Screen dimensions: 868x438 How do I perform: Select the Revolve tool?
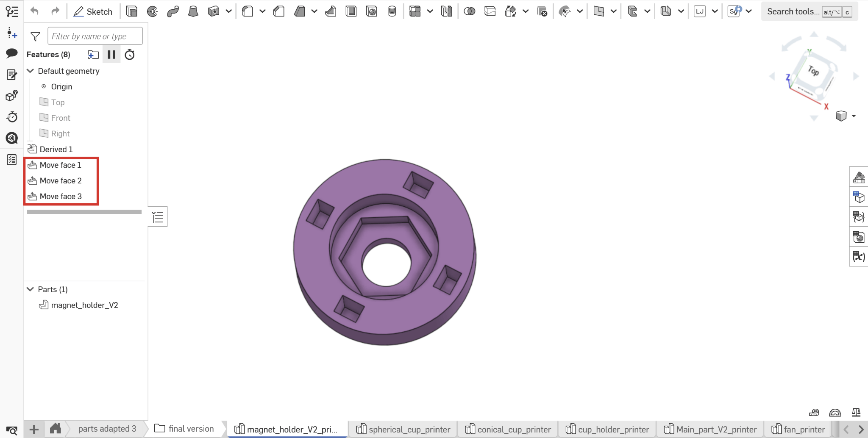pyautogui.click(x=152, y=11)
